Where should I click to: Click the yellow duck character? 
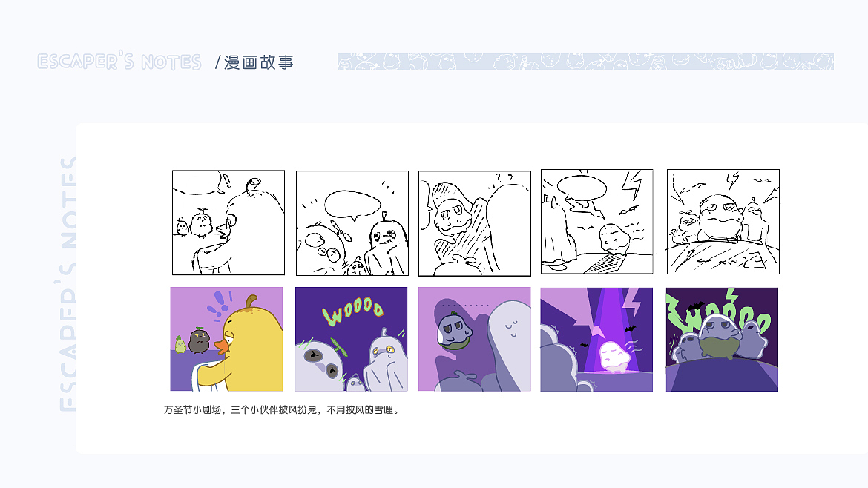(249, 346)
